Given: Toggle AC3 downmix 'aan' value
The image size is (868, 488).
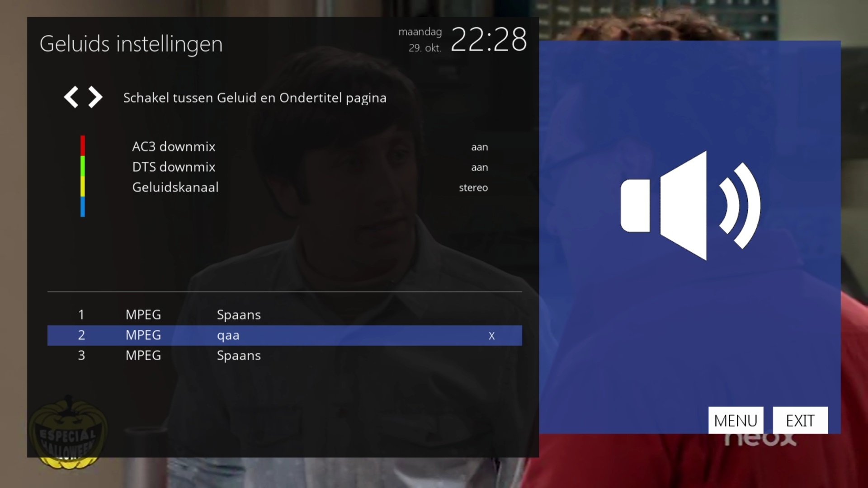Looking at the screenshot, I should pyautogui.click(x=479, y=147).
